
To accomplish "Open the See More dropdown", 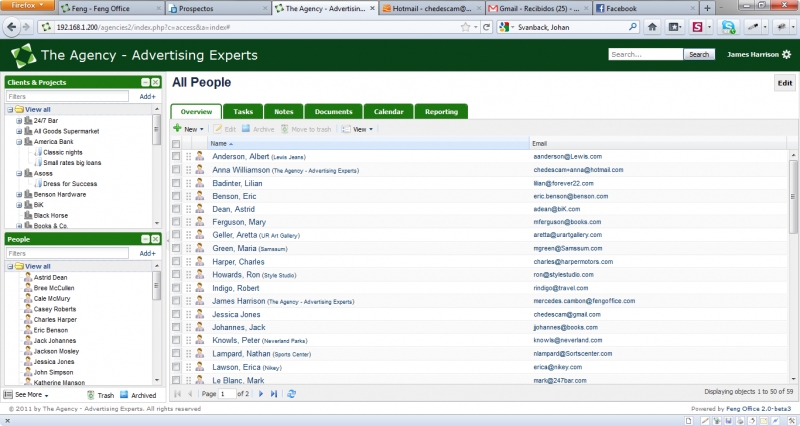I will pos(26,394).
